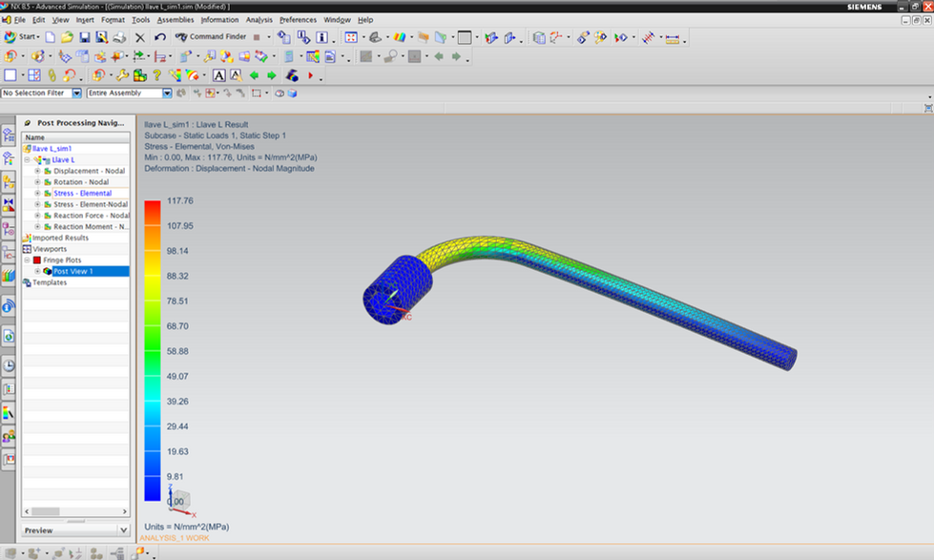Click the New file icon

click(50, 37)
